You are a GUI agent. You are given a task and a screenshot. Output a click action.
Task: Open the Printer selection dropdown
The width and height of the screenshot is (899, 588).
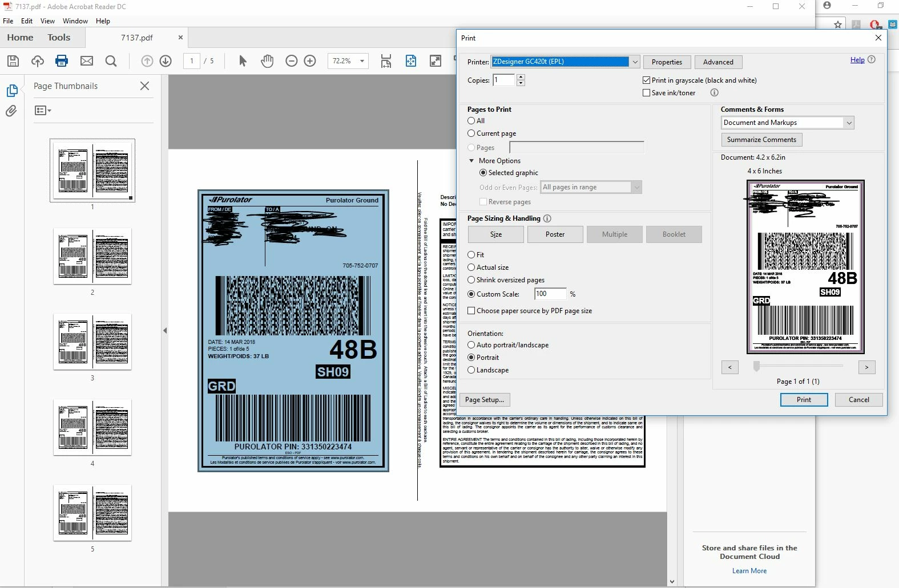[x=635, y=62]
